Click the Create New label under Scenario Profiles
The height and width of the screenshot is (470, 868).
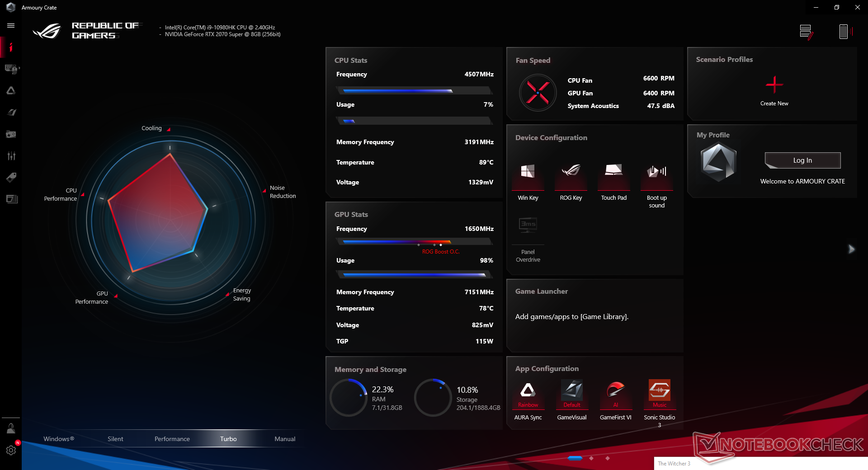tap(774, 103)
